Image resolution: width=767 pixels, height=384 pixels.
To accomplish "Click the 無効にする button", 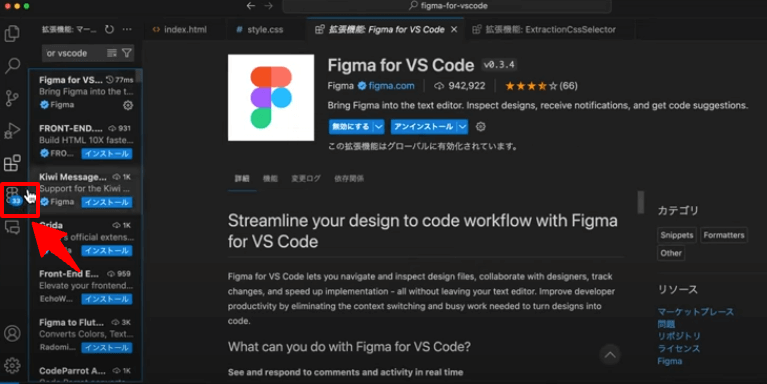I will point(351,127).
